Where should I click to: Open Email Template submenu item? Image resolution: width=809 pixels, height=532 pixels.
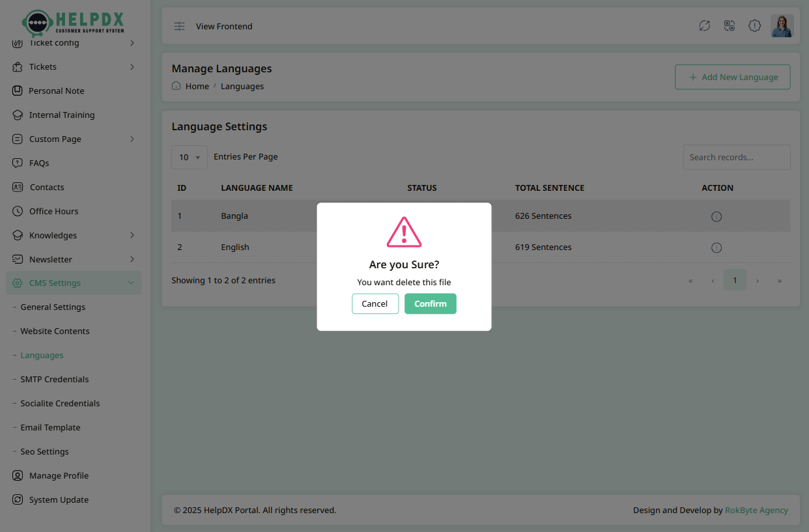(x=50, y=427)
